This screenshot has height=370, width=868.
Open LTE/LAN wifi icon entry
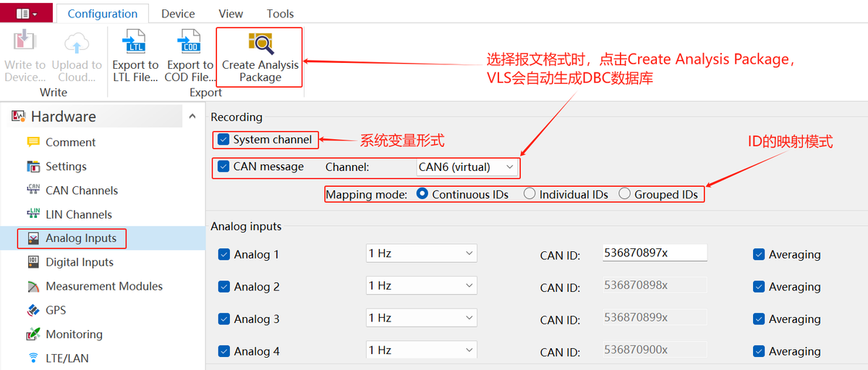(33, 358)
